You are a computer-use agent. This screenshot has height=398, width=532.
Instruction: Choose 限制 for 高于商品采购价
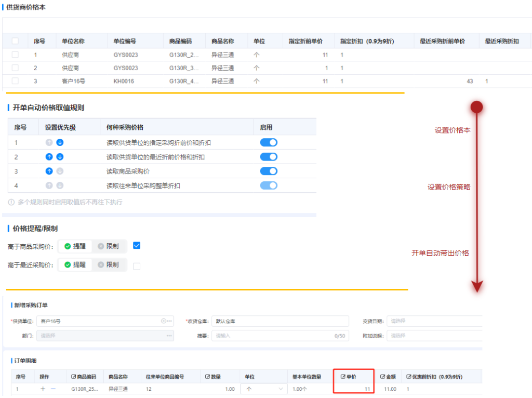point(108,246)
